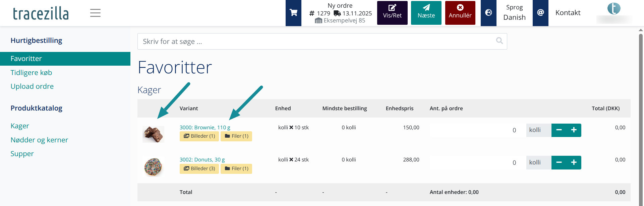
Task: Decrease Donuts quantity with minus button
Action: 559,162
